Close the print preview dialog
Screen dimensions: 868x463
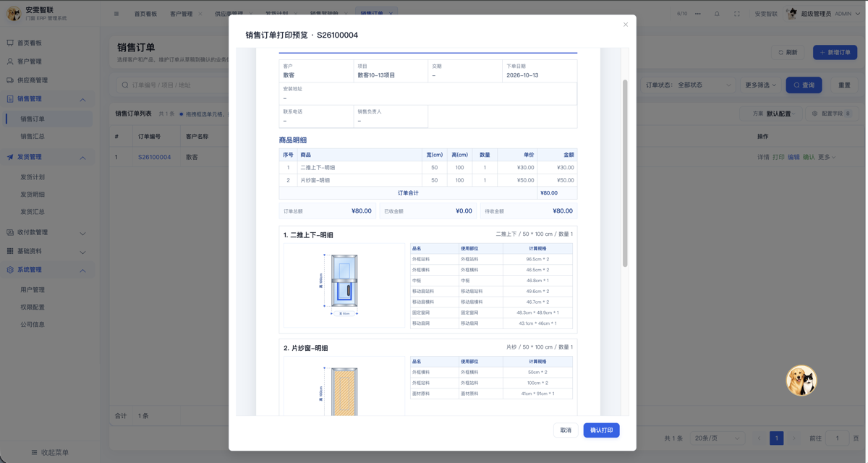626,25
